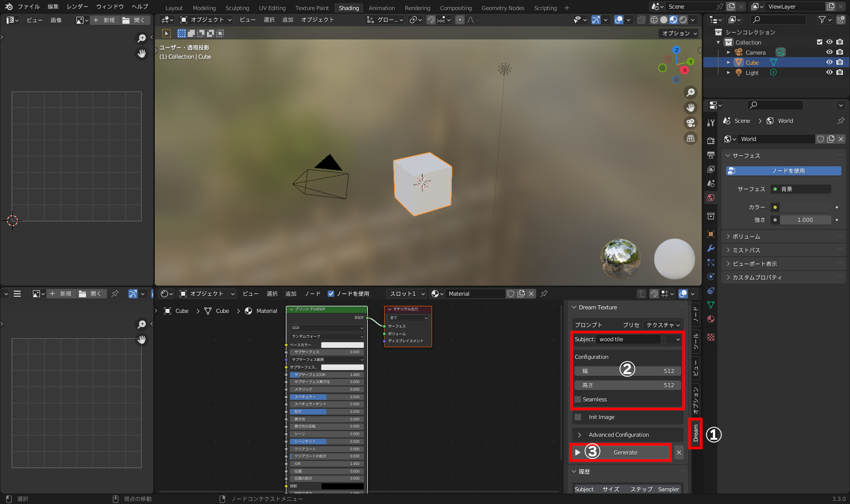Click the ノードを使用 button in World surface
The width and height of the screenshot is (850, 504).
(783, 171)
